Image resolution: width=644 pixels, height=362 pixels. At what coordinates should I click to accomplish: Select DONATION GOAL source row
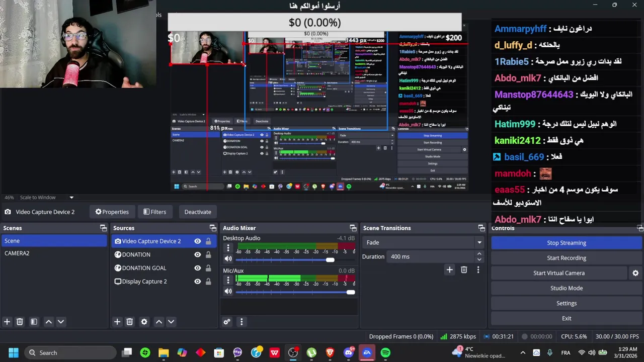click(164, 268)
